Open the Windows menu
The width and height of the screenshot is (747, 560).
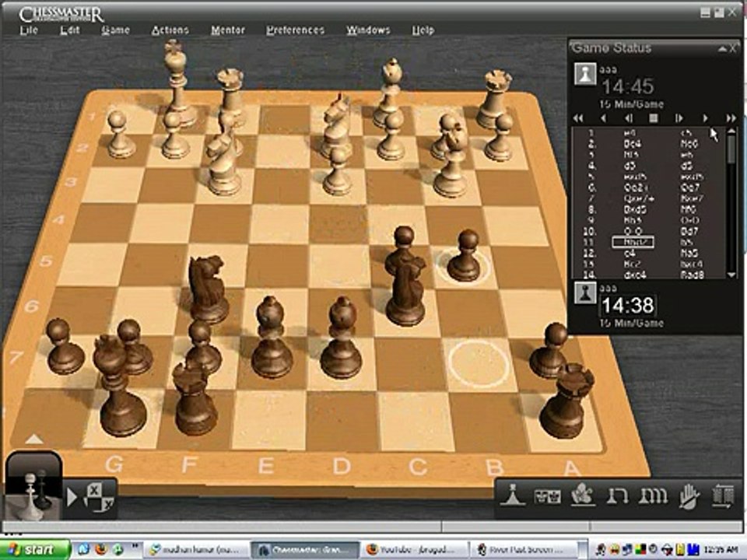(x=368, y=30)
